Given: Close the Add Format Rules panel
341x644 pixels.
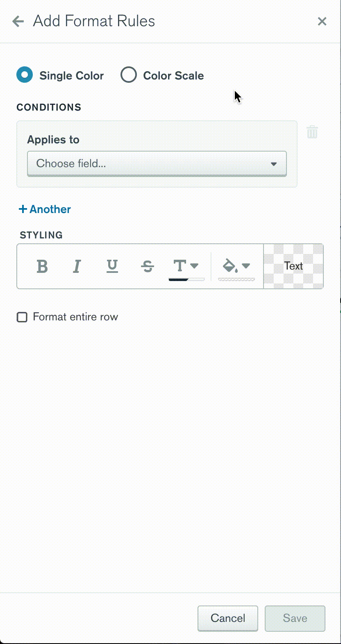Looking at the screenshot, I should point(322,21).
